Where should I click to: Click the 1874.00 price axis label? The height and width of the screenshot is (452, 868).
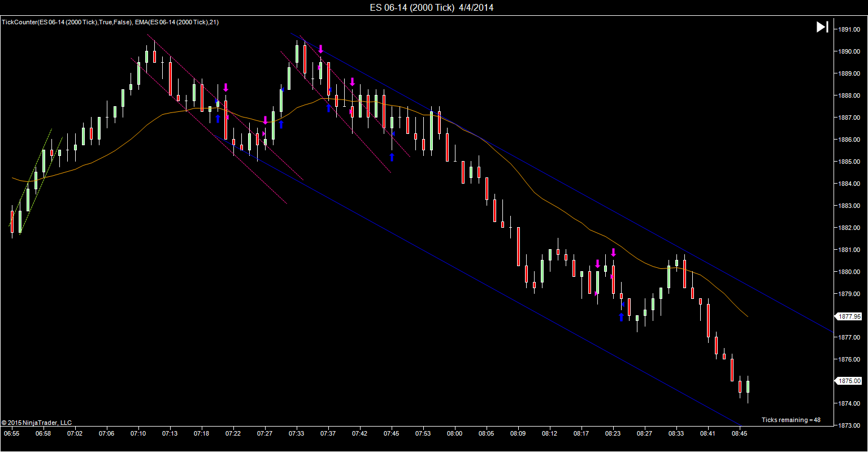849,403
